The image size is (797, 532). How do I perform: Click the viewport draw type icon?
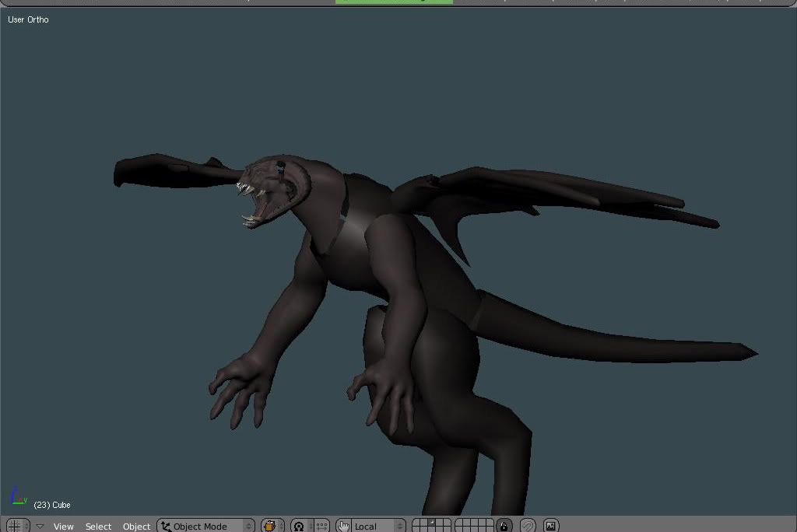[272, 527]
